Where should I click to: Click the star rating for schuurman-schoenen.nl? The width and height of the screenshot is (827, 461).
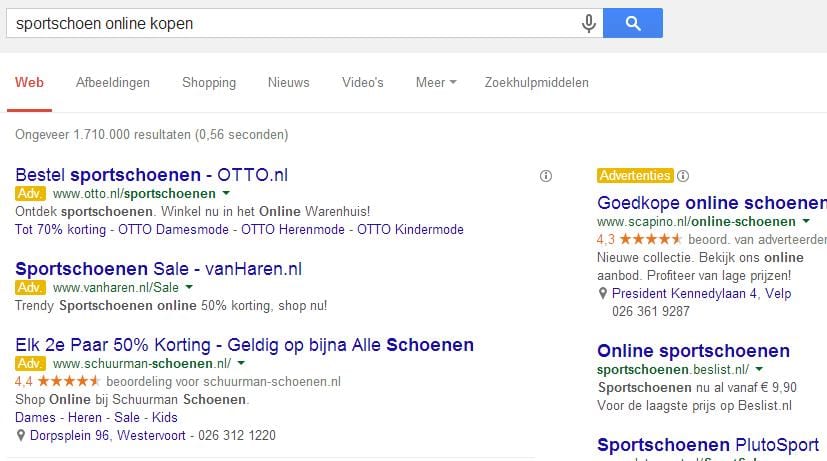69,381
